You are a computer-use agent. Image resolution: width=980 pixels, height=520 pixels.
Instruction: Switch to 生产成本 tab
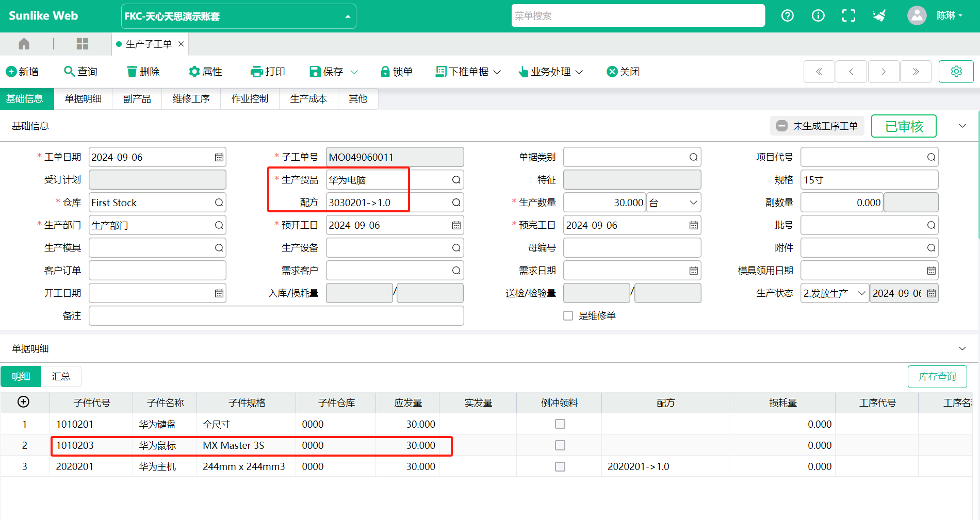click(308, 99)
